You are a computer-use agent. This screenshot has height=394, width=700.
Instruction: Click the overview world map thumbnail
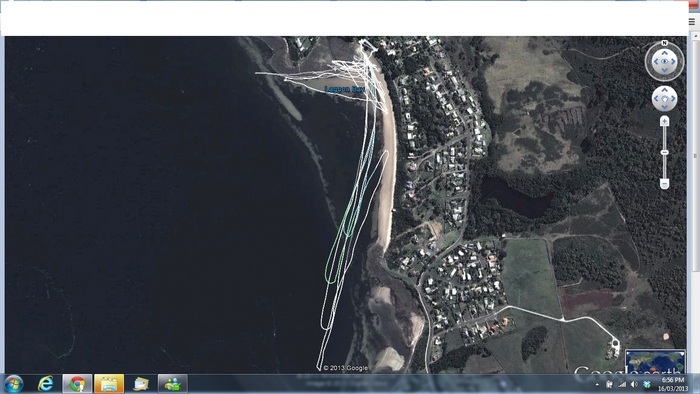pyautogui.click(x=655, y=362)
